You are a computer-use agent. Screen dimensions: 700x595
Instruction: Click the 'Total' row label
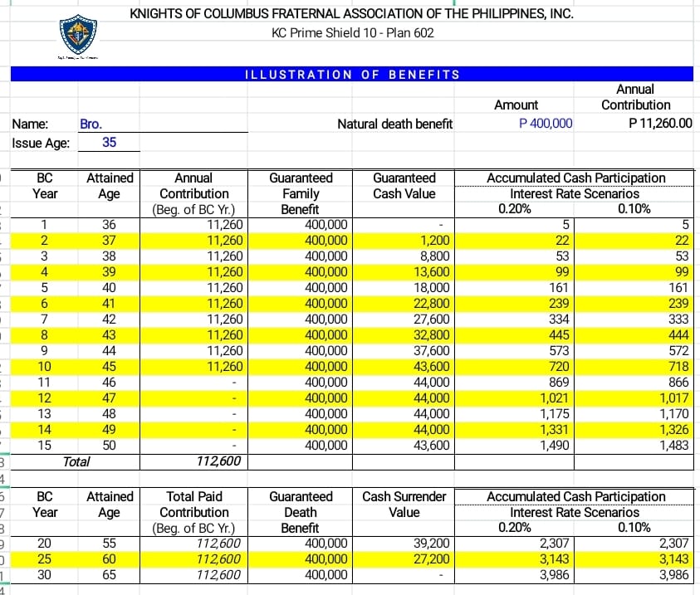(76, 461)
